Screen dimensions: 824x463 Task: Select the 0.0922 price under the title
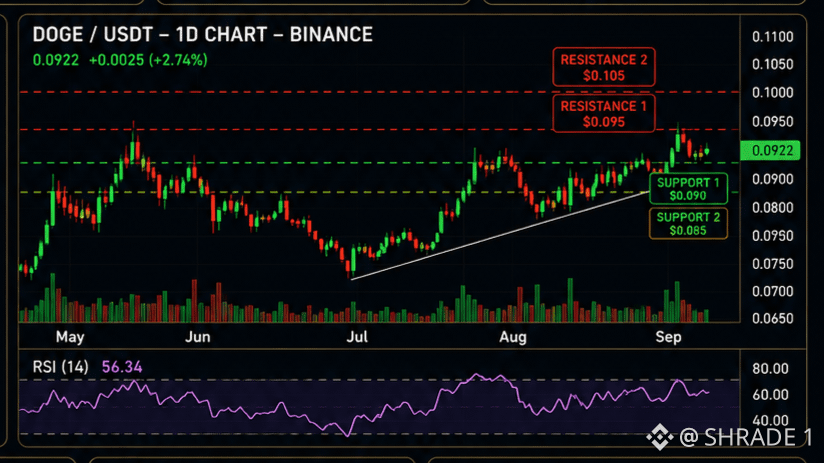(x=56, y=60)
